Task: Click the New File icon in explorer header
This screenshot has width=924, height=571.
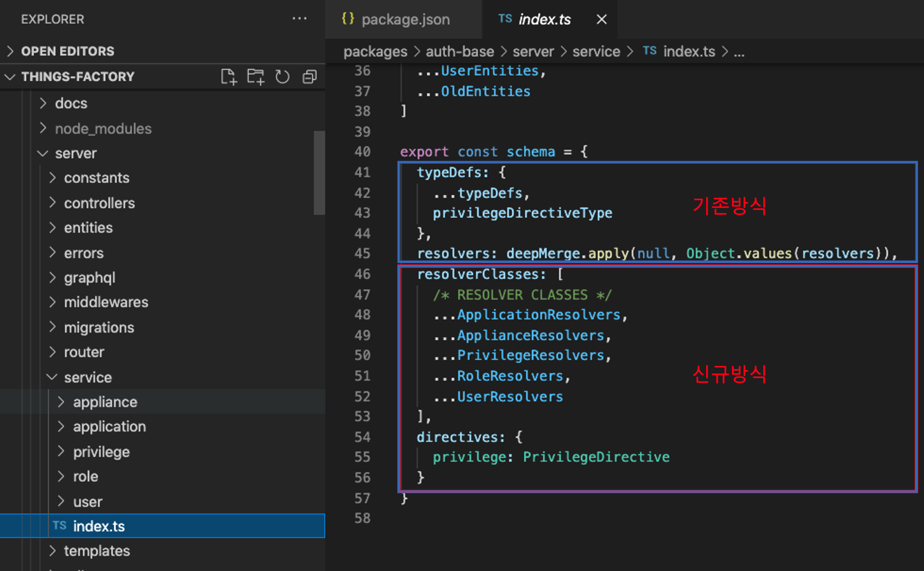Action: coord(228,77)
